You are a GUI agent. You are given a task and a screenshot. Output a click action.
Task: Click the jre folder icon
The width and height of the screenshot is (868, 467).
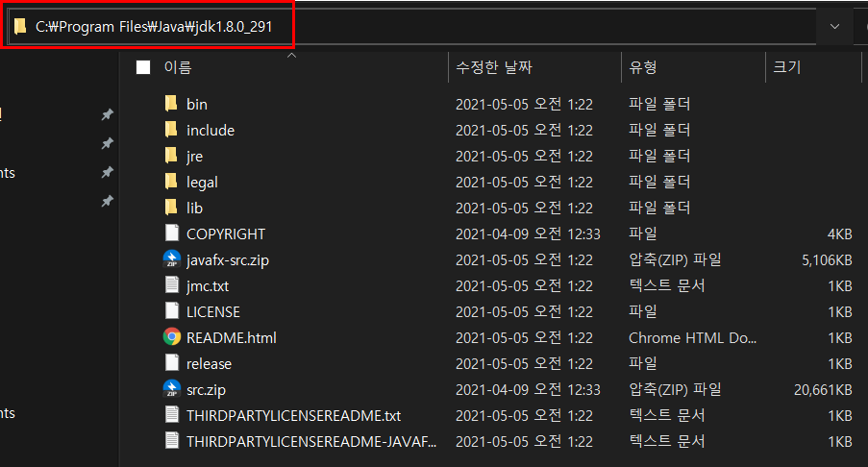tap(171, 156)
